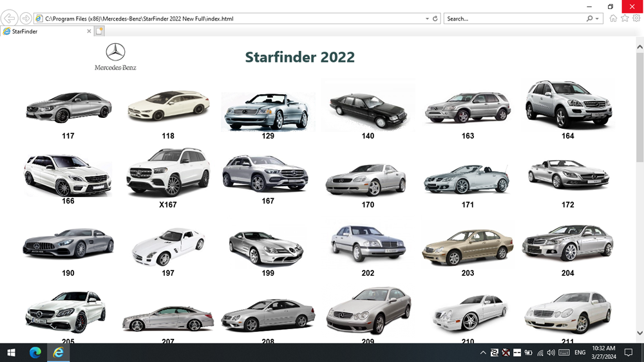Open the black 140 sedan image

pyautogui.click(x=368, y=110)
